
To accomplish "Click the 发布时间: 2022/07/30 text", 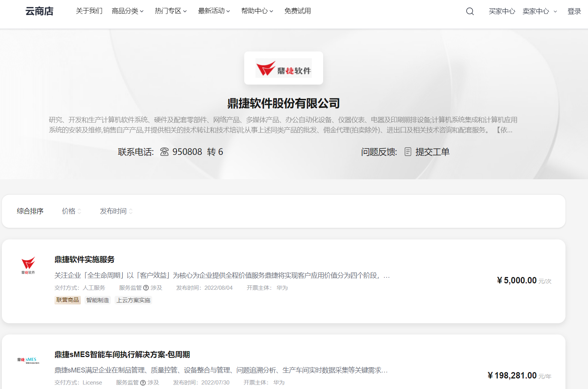I will (201, 383).
